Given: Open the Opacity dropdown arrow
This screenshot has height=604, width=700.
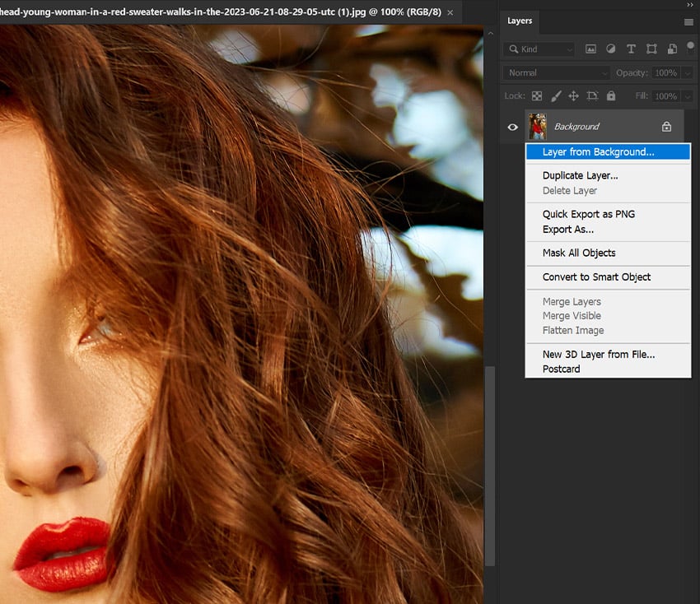Looking at the screenshot, I should (688, 72).
